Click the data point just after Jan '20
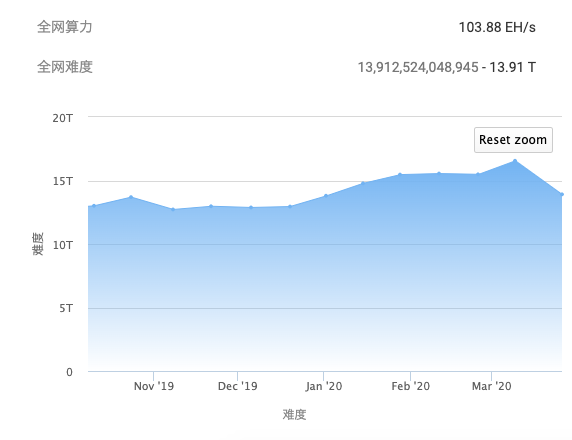 (x=326, y=196)
